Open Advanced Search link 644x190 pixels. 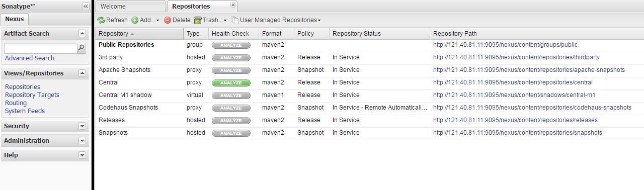30,58
